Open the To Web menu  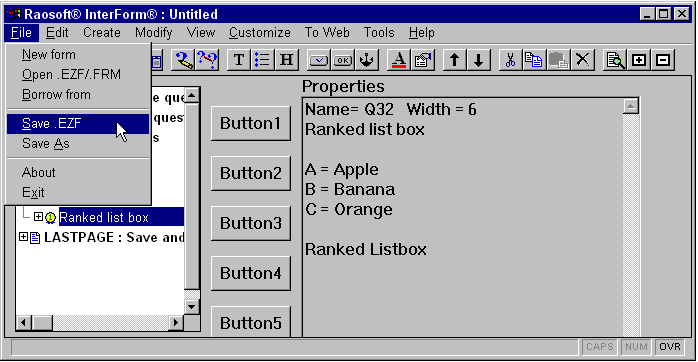(x=327, y=33)
